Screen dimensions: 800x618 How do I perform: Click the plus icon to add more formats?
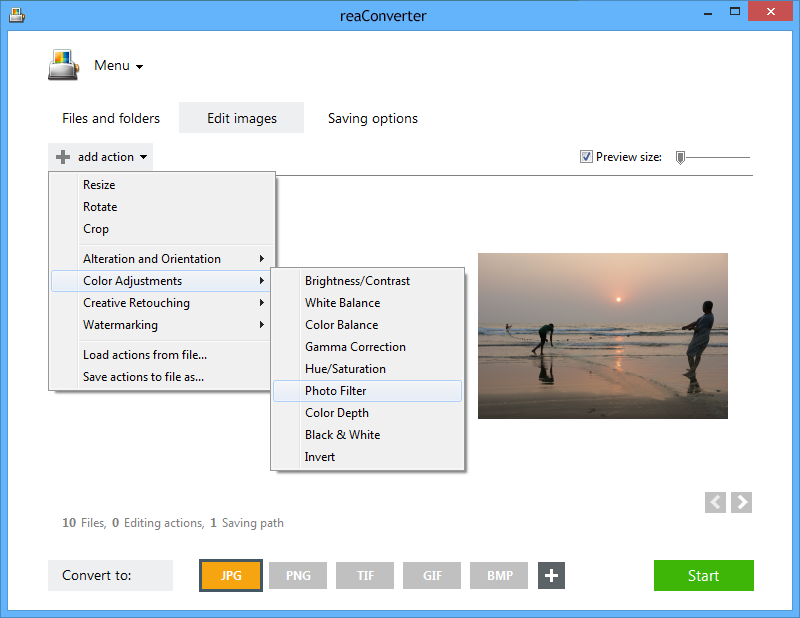coord(551,576)
